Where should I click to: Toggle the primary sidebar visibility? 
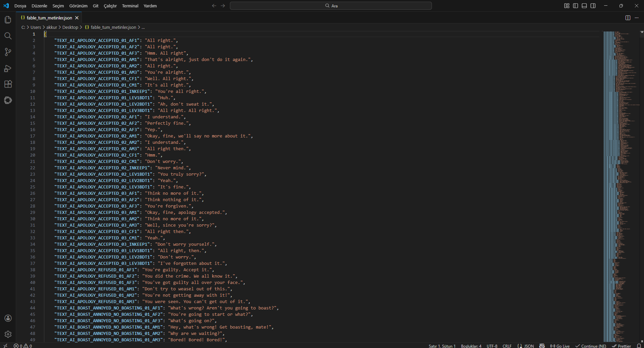(x=576, y=6)
